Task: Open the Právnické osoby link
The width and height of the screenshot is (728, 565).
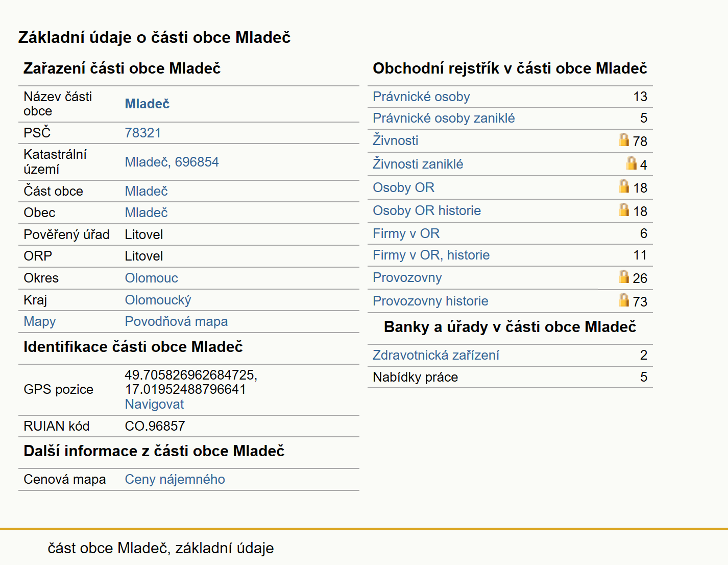Action: [421, 97]
